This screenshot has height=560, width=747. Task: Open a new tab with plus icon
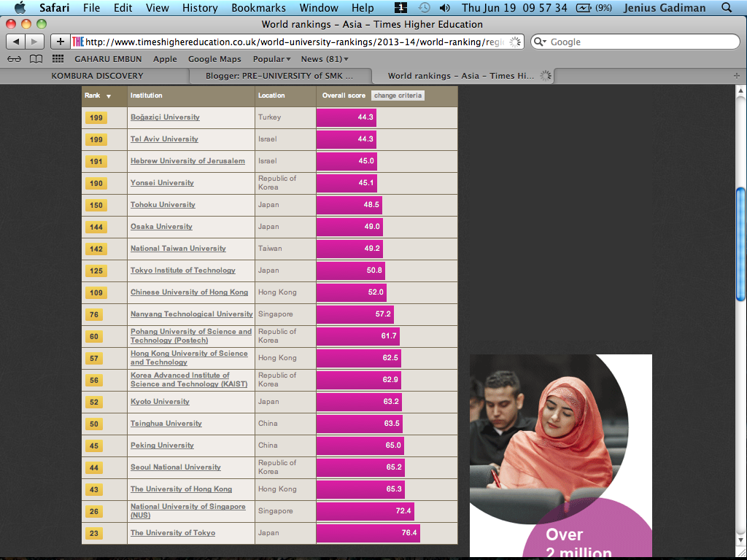737,76
